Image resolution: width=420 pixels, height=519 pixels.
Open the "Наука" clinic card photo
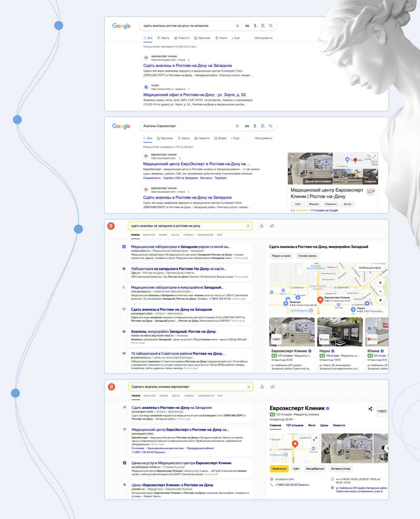point(340,332)
